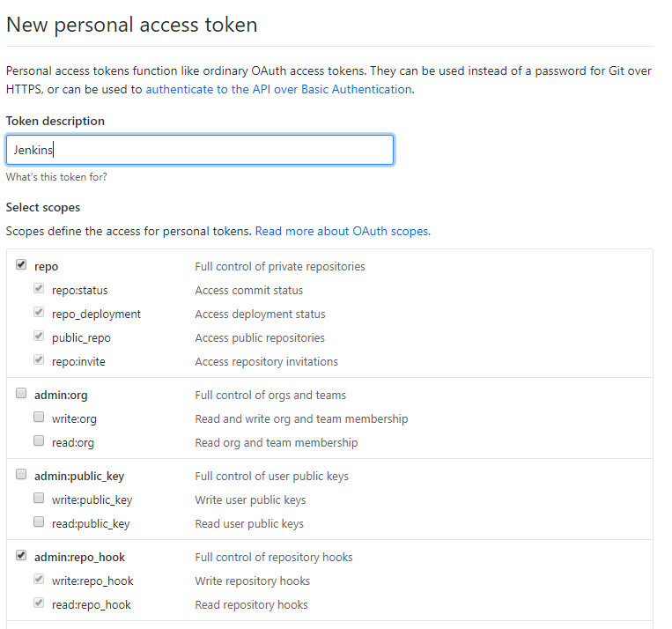Image resolution: width=672 pixels, height=629 pixels.
Task: Click the Token description input field
Action: pyautogui.click(x=199, y=150)
